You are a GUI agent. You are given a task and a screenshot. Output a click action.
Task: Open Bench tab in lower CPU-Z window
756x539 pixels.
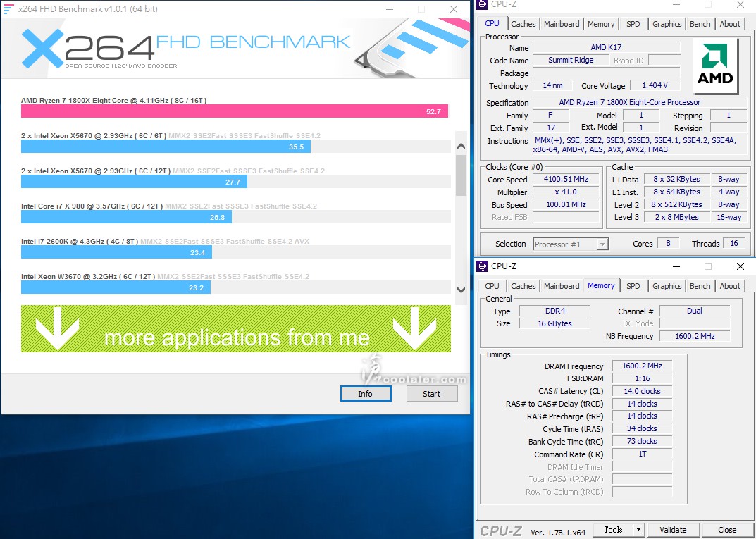[700, 286]
